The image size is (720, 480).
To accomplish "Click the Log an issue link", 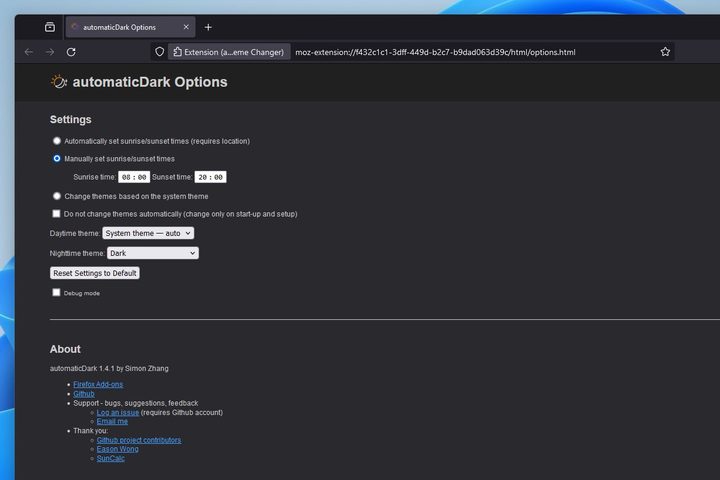I will point(118,412).
